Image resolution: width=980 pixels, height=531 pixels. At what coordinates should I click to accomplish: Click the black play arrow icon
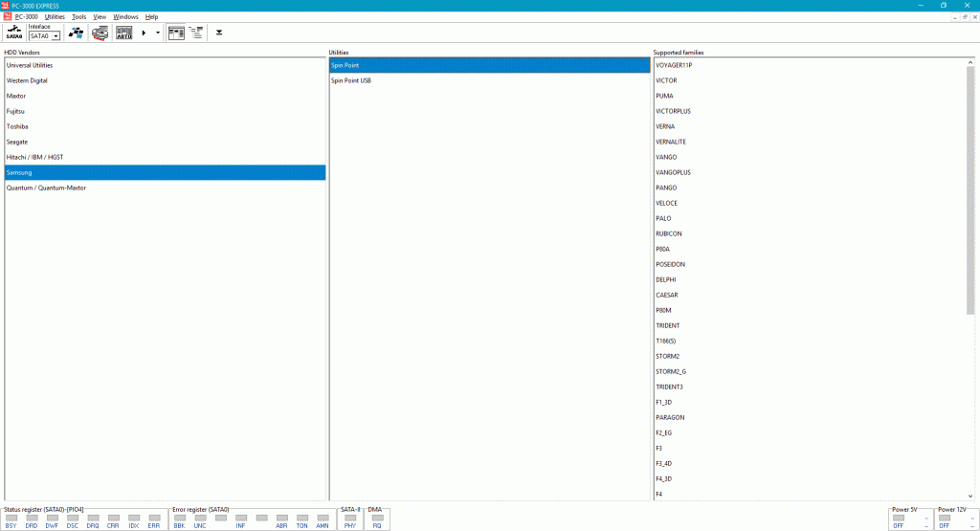[144, 33]
